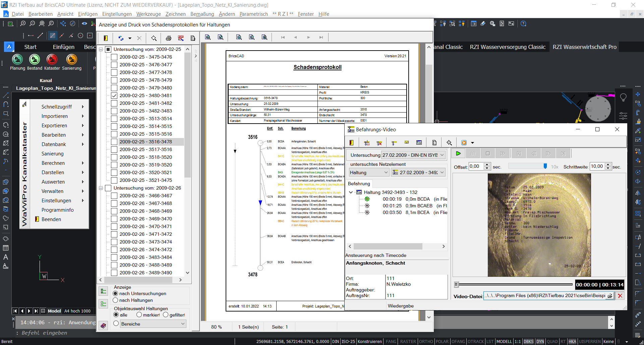This screenshot has height=345, width=644.
Task: Click the Programminfo menu entry
Action: coord(57,210)
